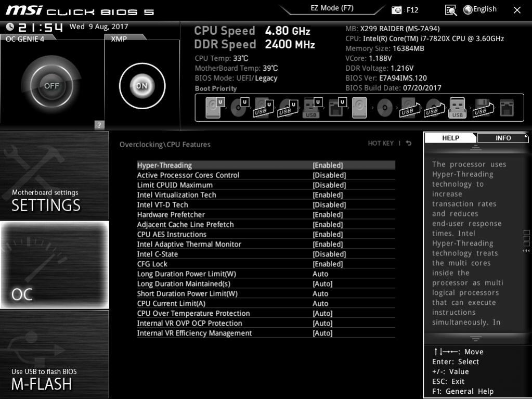This screenshot has width=532, height=399.
Task: Select the legacy hard disk boot icon
Action: [359, 108]
